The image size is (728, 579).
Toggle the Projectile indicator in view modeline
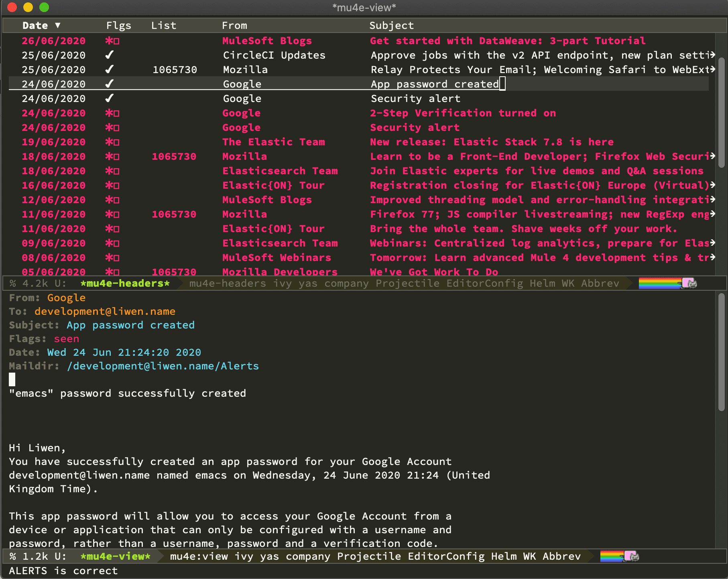point(369,557)
